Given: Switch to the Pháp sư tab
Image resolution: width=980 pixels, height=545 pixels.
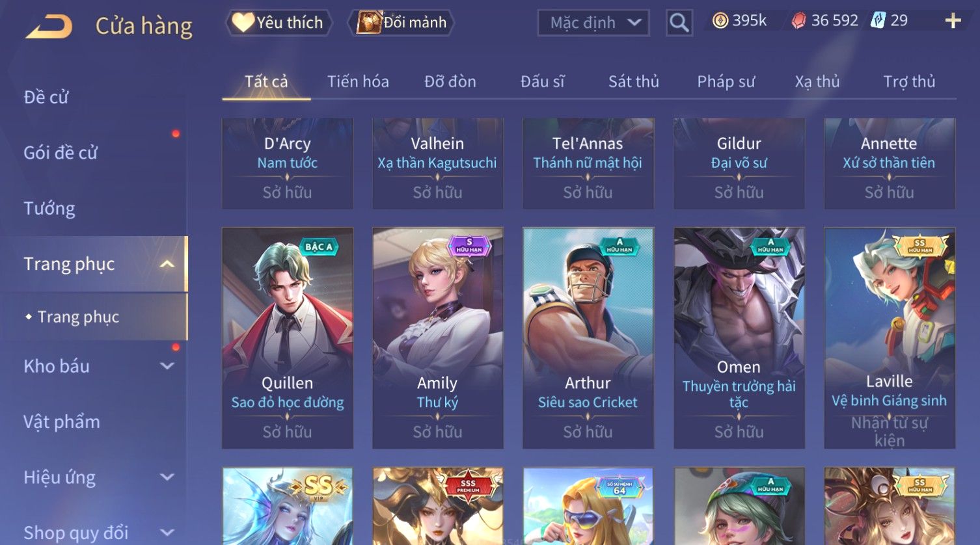Looking at the screenshot, I should point(726,81).
